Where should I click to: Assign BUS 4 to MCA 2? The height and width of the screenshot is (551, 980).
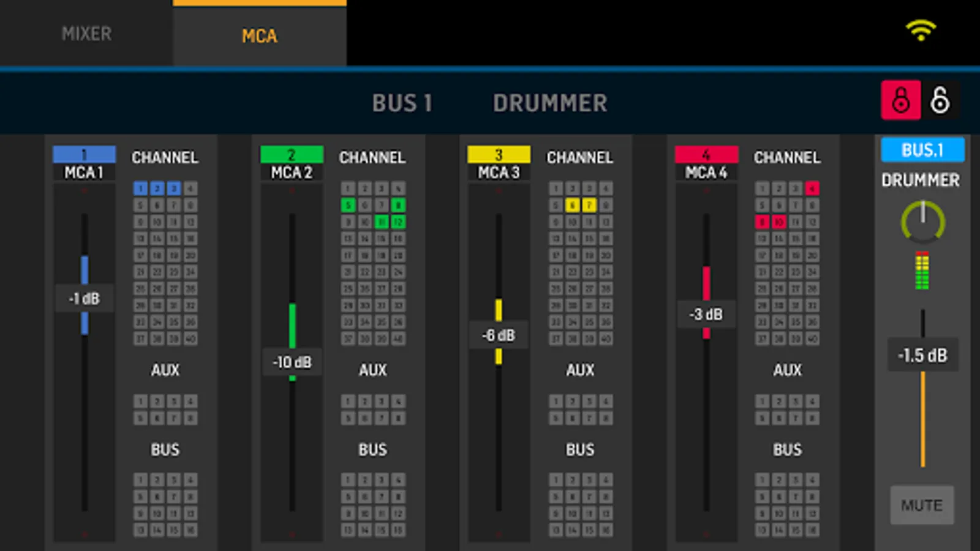[398, 480]
